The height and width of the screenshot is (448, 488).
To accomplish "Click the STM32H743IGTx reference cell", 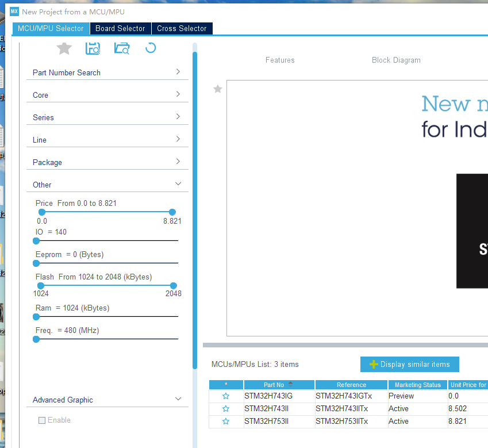I will click(351, 396).
